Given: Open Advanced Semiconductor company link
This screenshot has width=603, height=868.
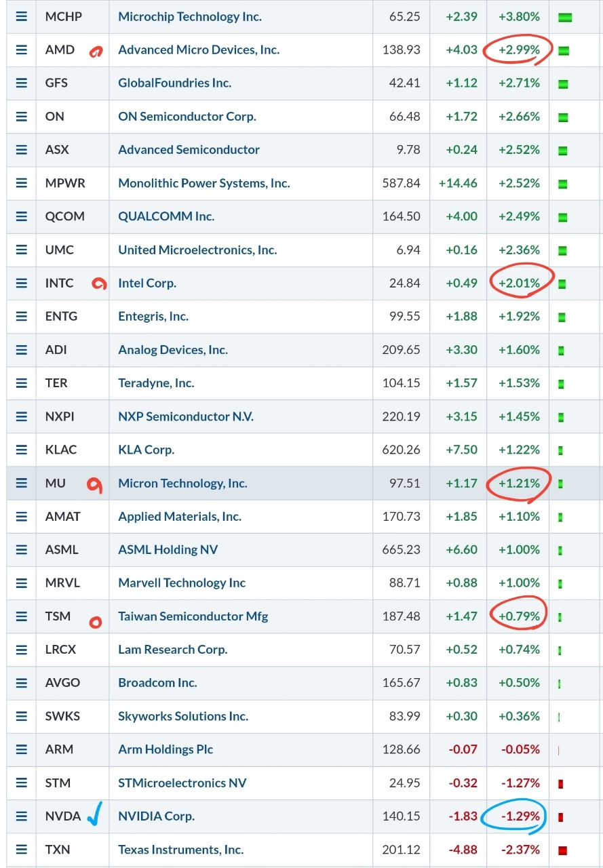Looking at the screenshot, I should pos(189,150).
